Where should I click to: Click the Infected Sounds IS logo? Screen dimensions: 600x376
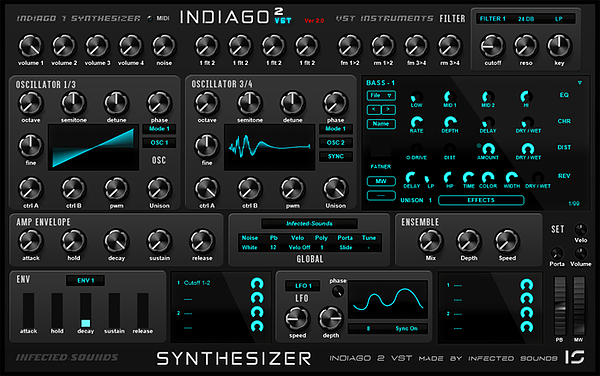coord(575,357)
